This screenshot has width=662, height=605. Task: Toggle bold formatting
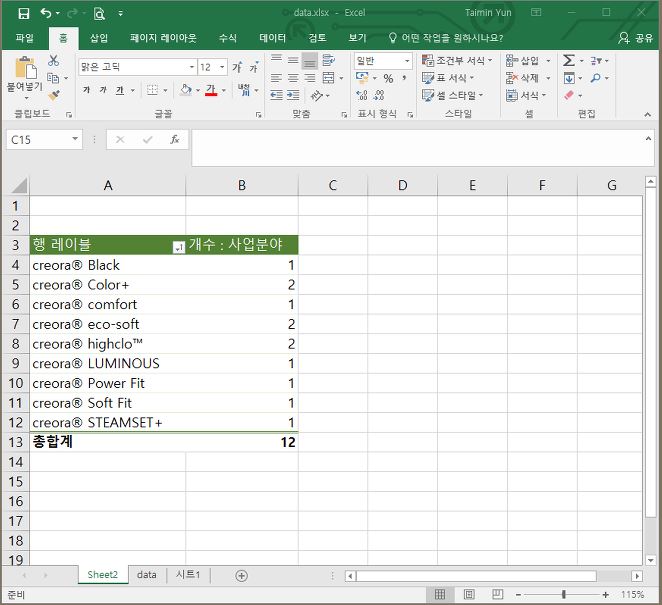tap(87, 90)
